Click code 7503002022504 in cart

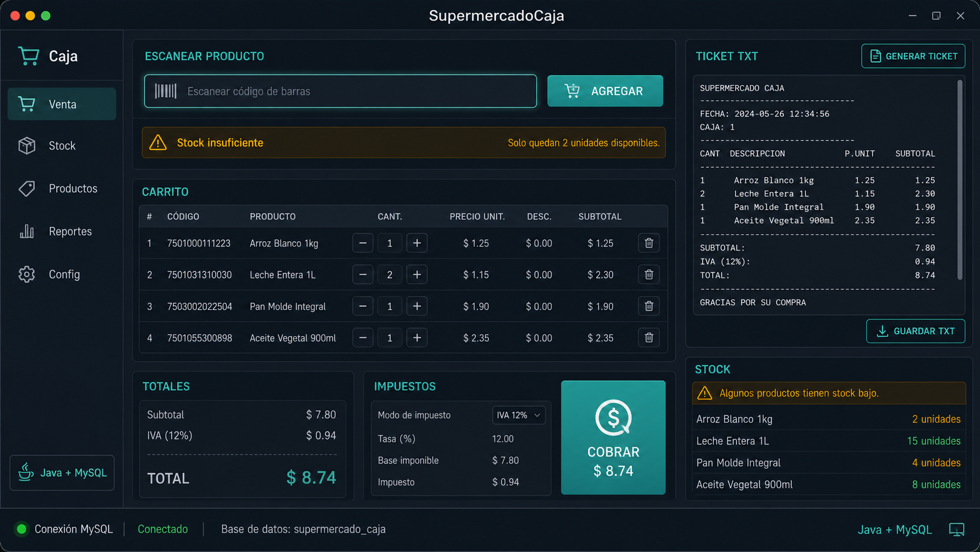tap(200, 307)
